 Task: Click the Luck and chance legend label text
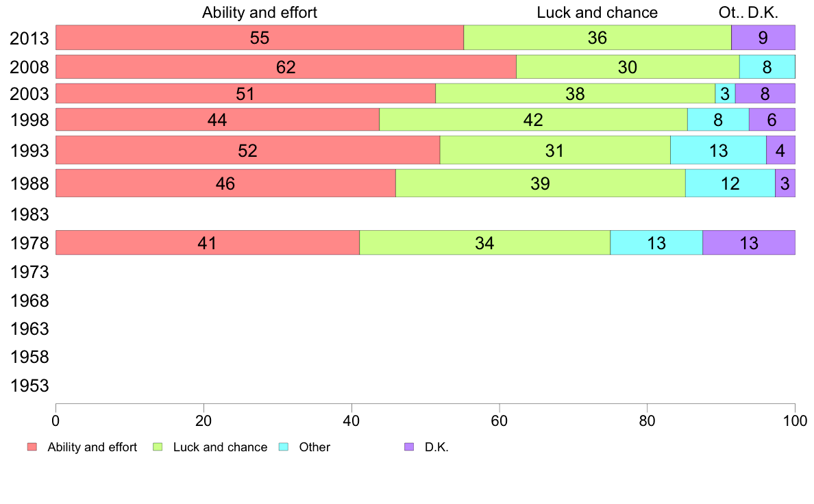(220, 447)
